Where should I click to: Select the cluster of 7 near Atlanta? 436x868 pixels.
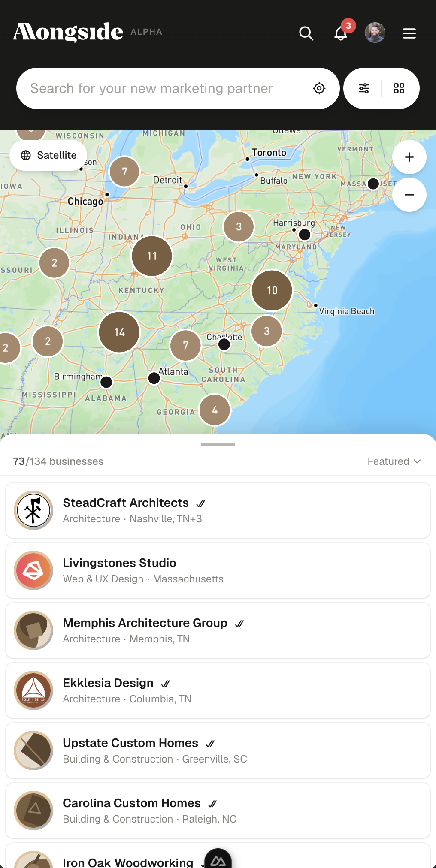[x=185, y=345]
